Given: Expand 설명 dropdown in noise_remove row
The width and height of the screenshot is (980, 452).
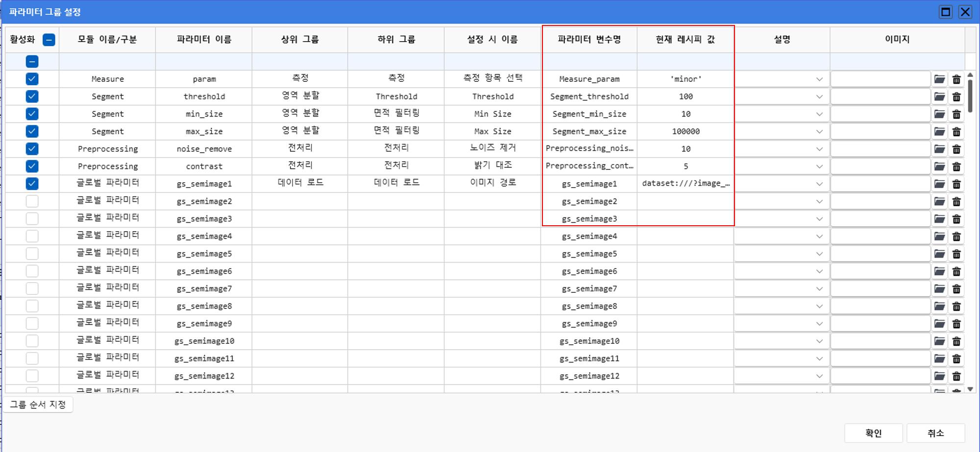Looking at the screenshot, I should (819, 149).
